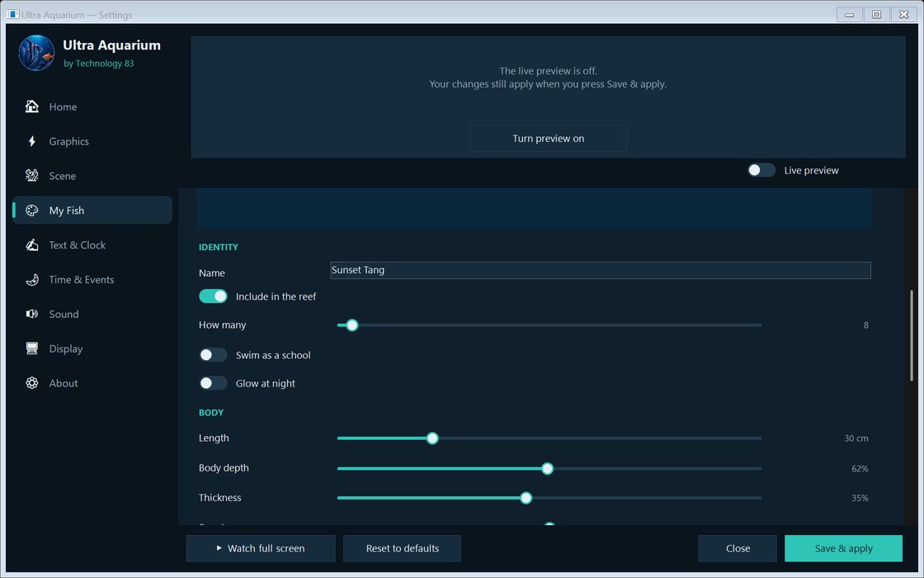
Task: Click the '30 cm' length value
Action: point(856,438)
